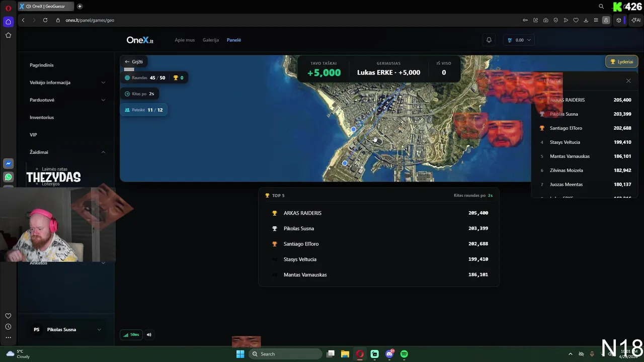Screen dimensions: 644x362
Task: Open File Explorer from taskbar
Action: click(345, 354)
